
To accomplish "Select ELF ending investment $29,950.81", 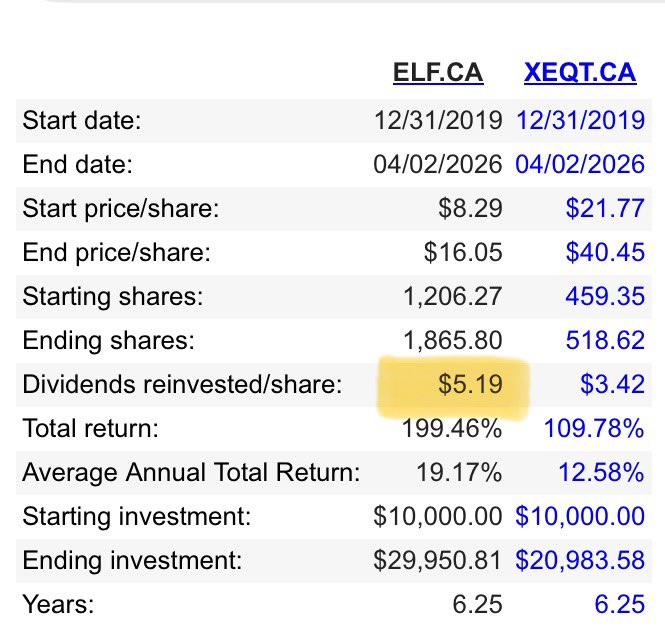I will pos(438,560).
